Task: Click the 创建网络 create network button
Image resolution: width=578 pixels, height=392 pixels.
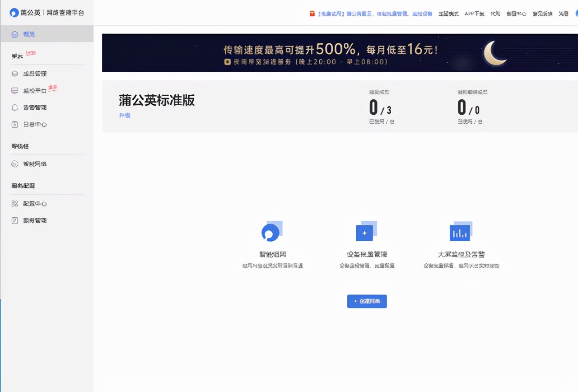Action: pos(367,301)
